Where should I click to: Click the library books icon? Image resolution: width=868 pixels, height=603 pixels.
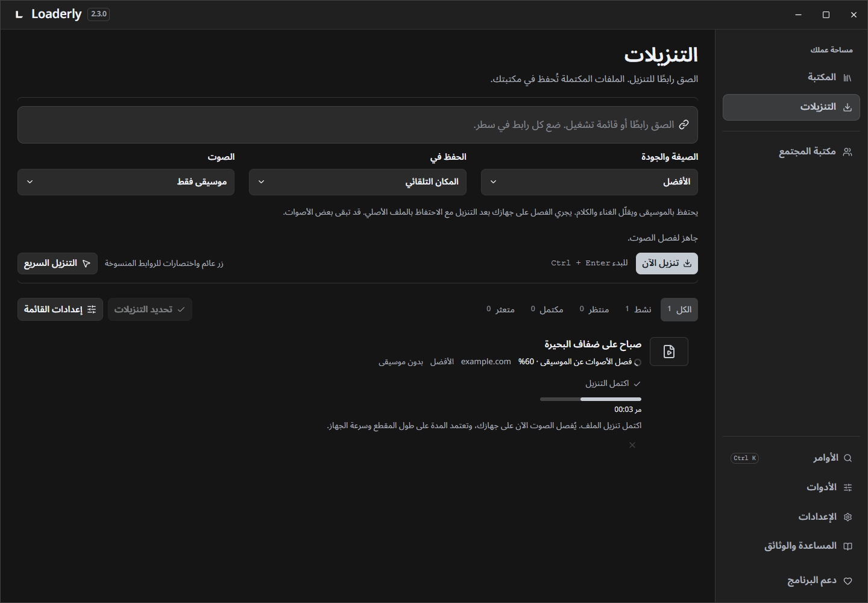pyautogui.click(x=848, y=78)
